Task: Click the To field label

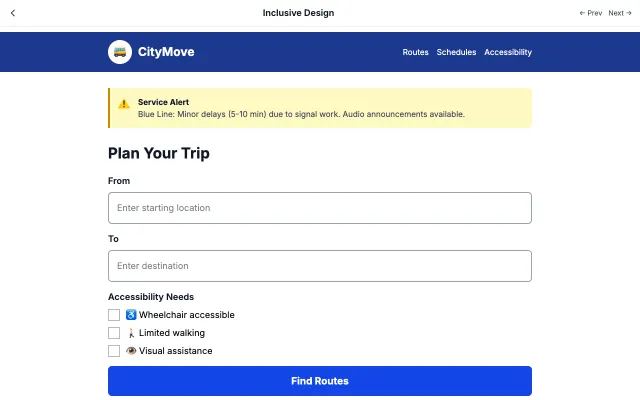Action: [x=113, y=239]
